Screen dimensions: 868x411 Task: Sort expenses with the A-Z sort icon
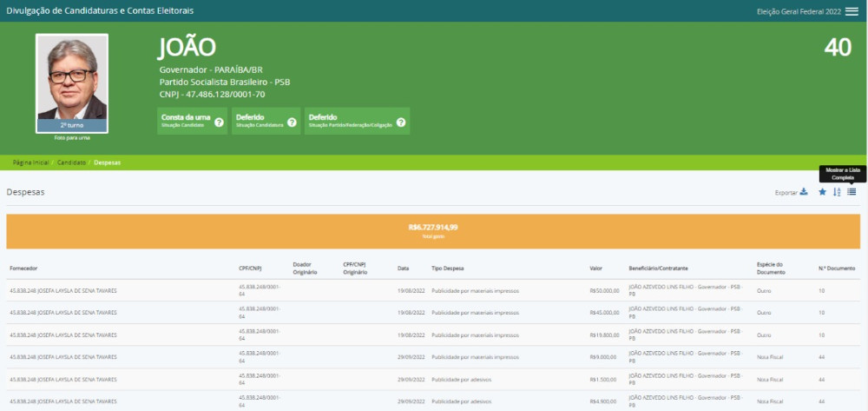(837, 192)
